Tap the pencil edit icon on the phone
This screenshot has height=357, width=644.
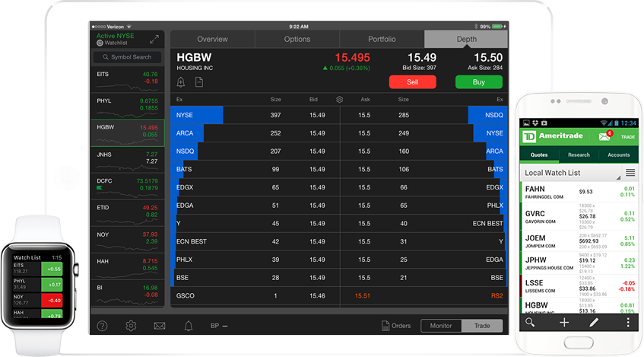click(594, 323)
